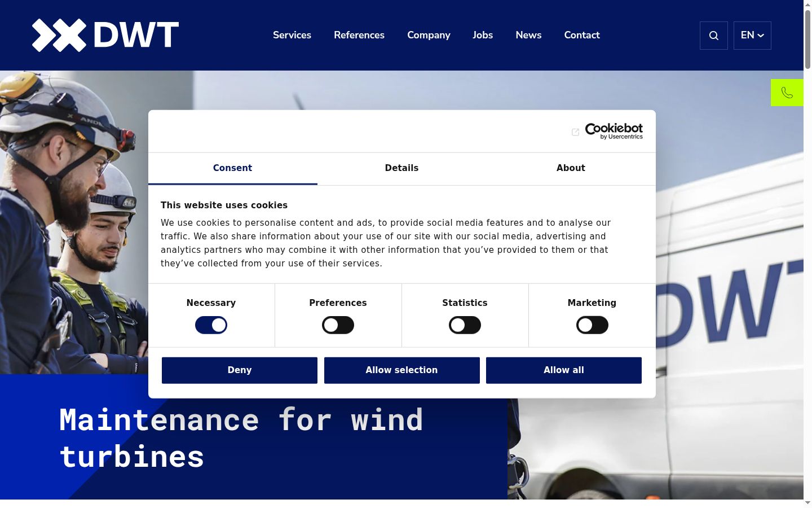The width and height of the screenshot is (812, 508).
Task: Open the Cookiebot logo link
Action: [x=614, y=131]
